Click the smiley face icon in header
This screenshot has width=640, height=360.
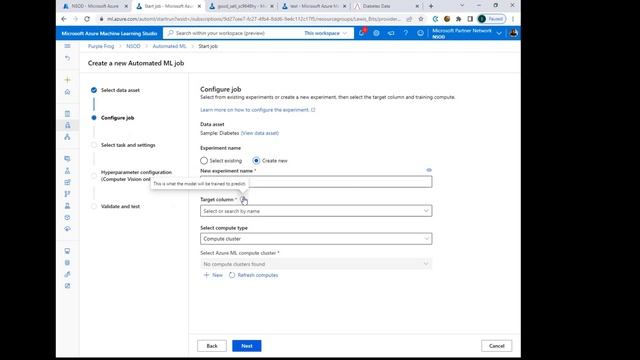(x=420, y=33)
